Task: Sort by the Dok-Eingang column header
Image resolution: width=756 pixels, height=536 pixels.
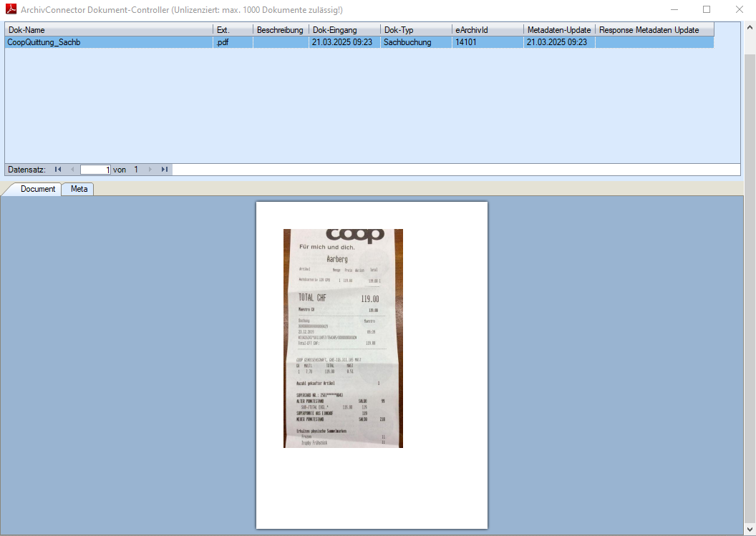Action: [345, 30]
